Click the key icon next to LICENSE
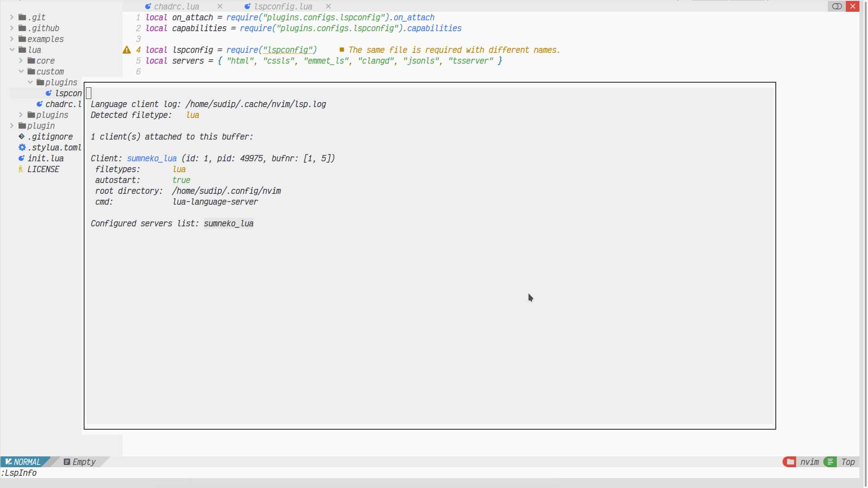This screenshot has width=868, height=488. [20, 169]
